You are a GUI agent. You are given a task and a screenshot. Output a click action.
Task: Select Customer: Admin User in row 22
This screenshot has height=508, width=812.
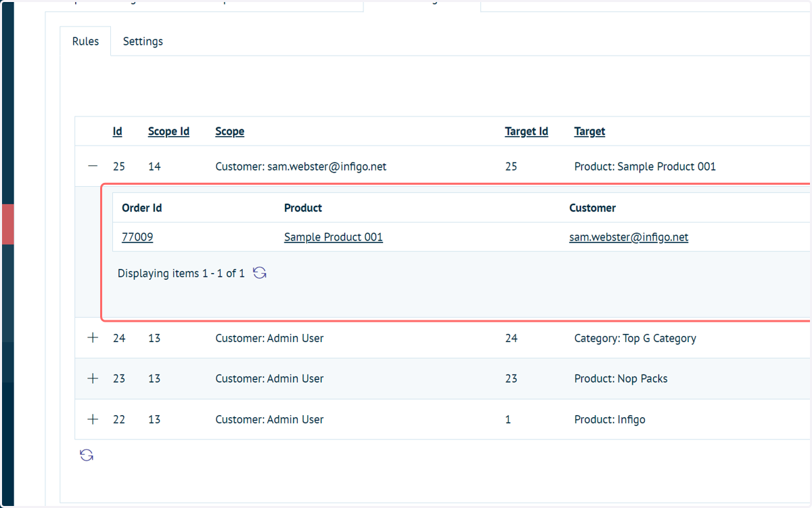pos(269,419)
